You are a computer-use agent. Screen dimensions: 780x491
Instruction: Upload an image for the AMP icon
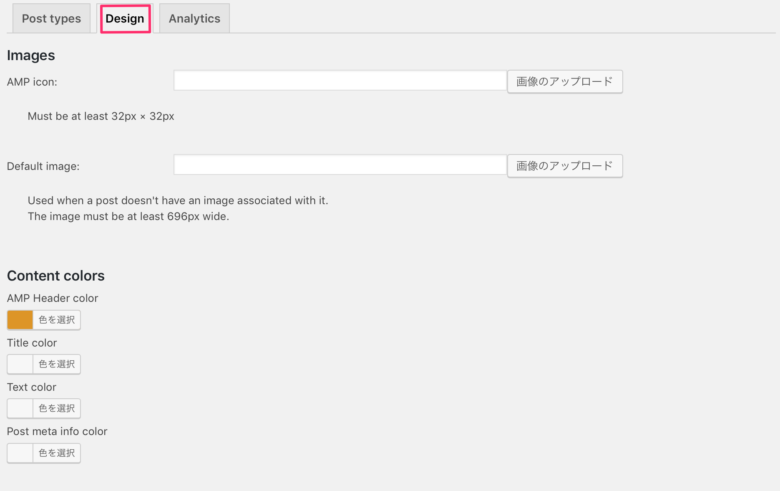point(565,82)
